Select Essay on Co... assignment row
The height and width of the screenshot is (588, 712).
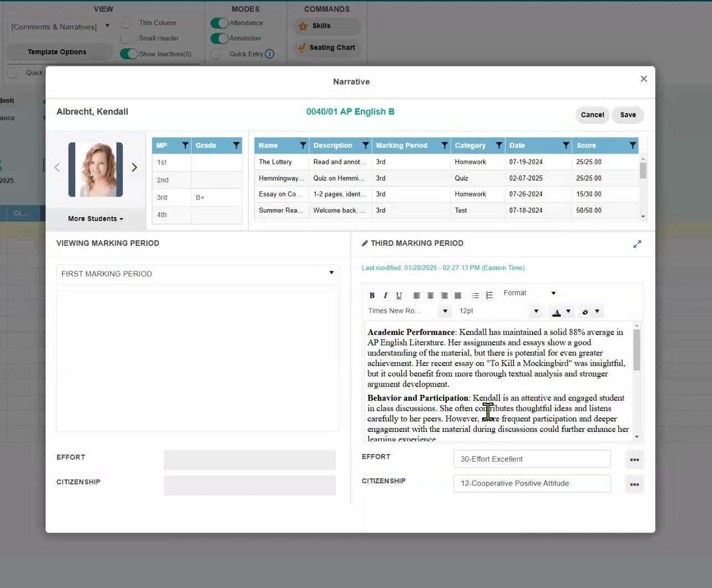(x=447, y=194)
